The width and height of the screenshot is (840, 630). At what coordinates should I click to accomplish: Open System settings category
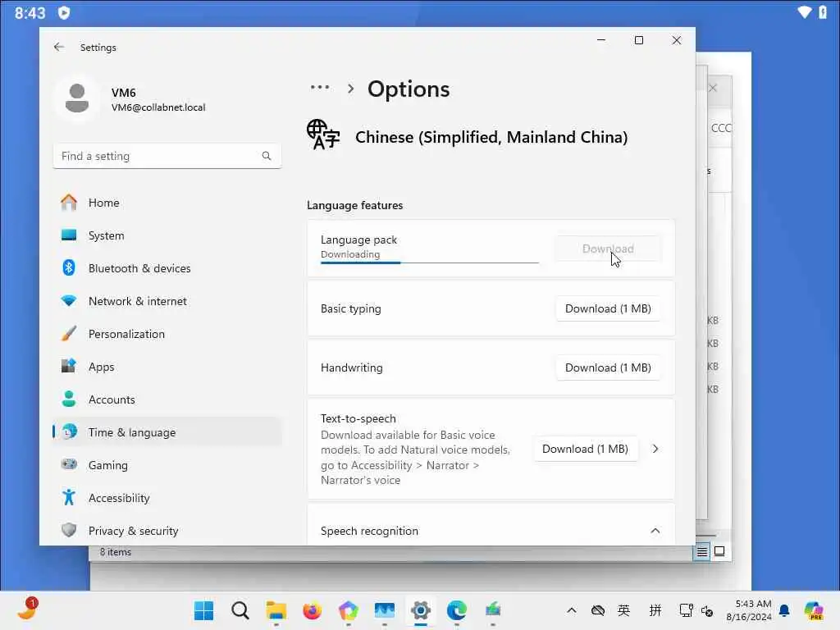pos(167,235)
